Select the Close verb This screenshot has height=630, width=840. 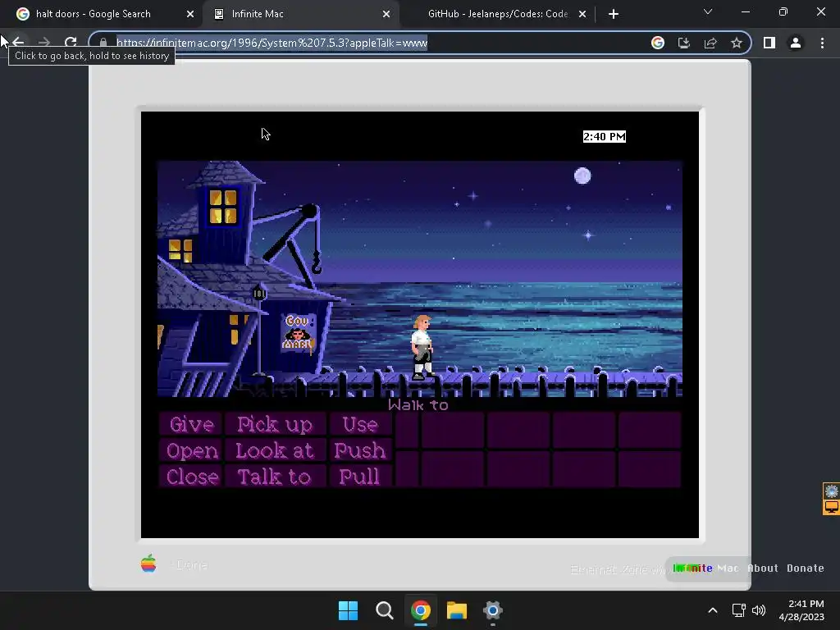pos(191,477)
